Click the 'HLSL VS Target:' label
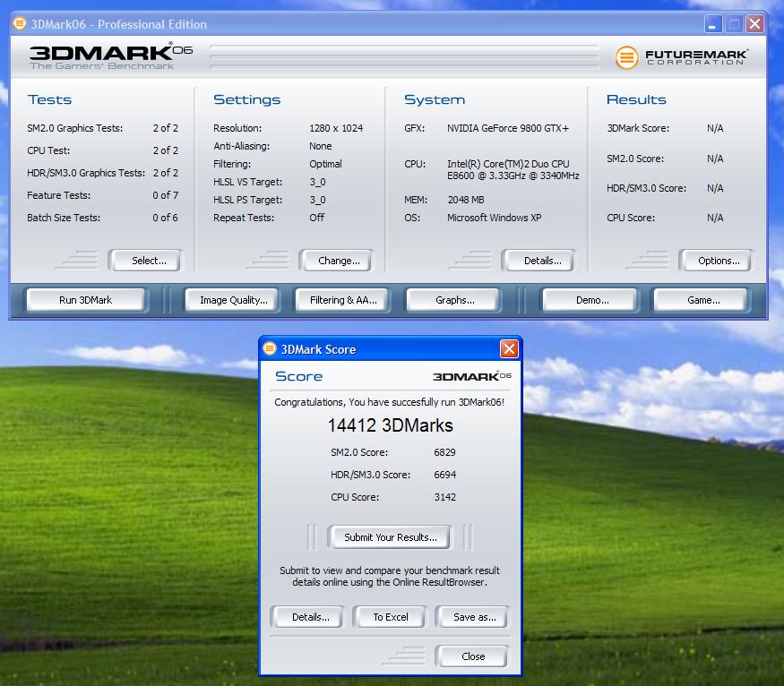 tap(247, 182)
